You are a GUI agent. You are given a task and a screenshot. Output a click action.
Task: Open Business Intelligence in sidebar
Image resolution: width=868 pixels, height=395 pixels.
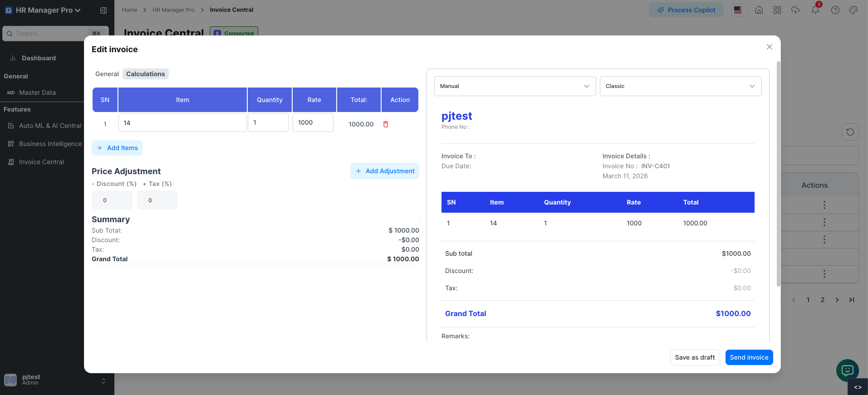click(x=50, y=144)
